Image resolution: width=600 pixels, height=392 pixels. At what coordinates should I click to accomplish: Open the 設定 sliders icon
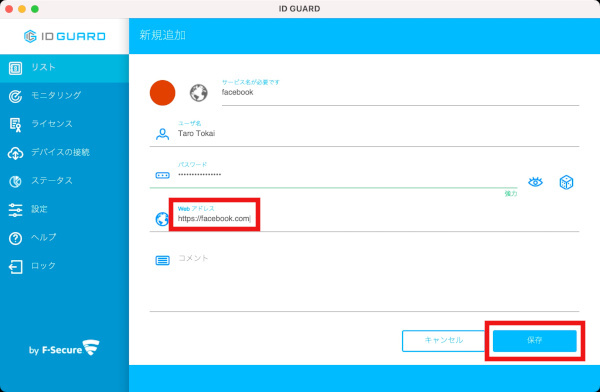pos(15,210)
